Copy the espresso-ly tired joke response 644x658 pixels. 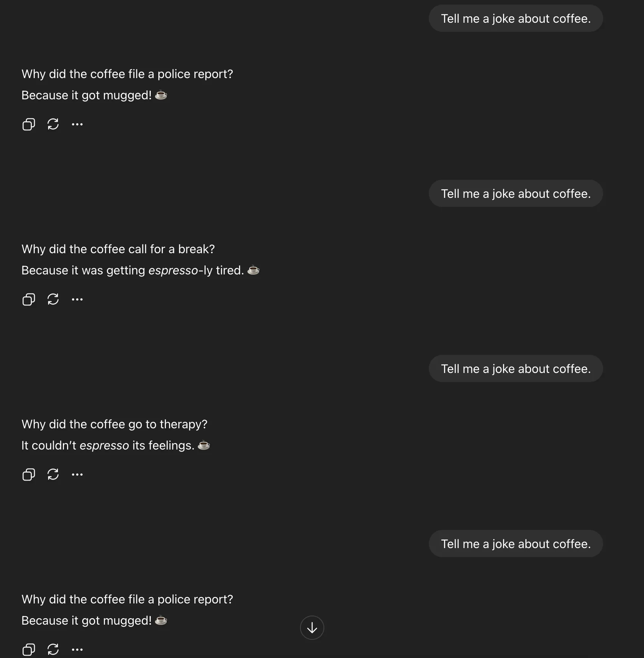29,299
